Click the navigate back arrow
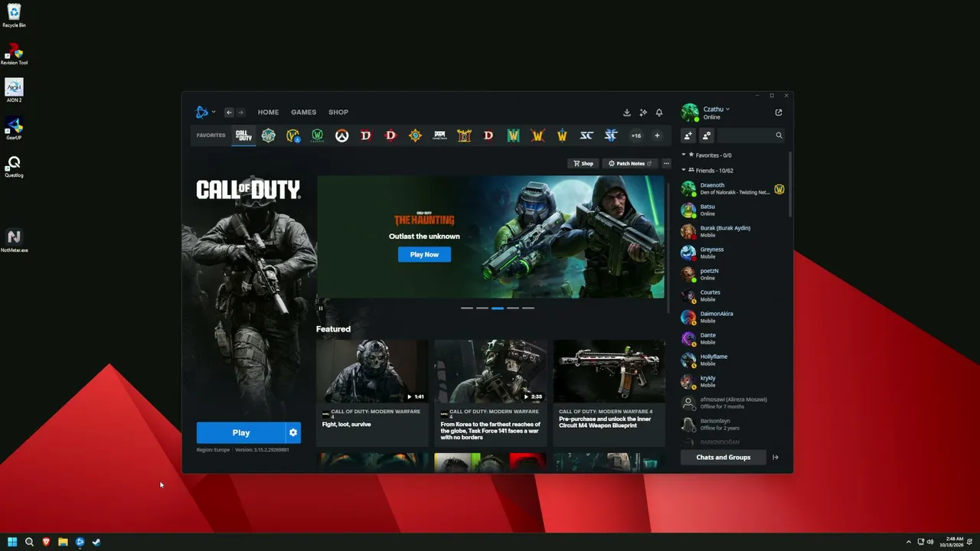980x551 pixels. tap(228, 112)
